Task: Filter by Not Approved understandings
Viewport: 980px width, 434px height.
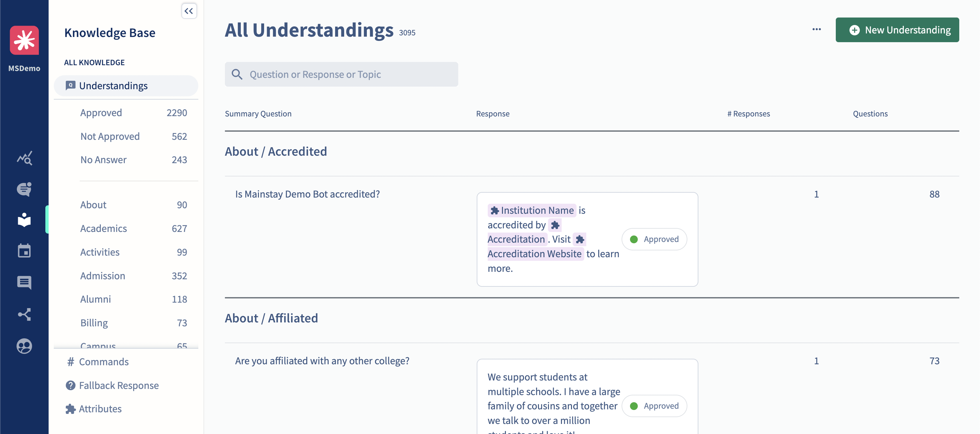Action: point(134,136)
